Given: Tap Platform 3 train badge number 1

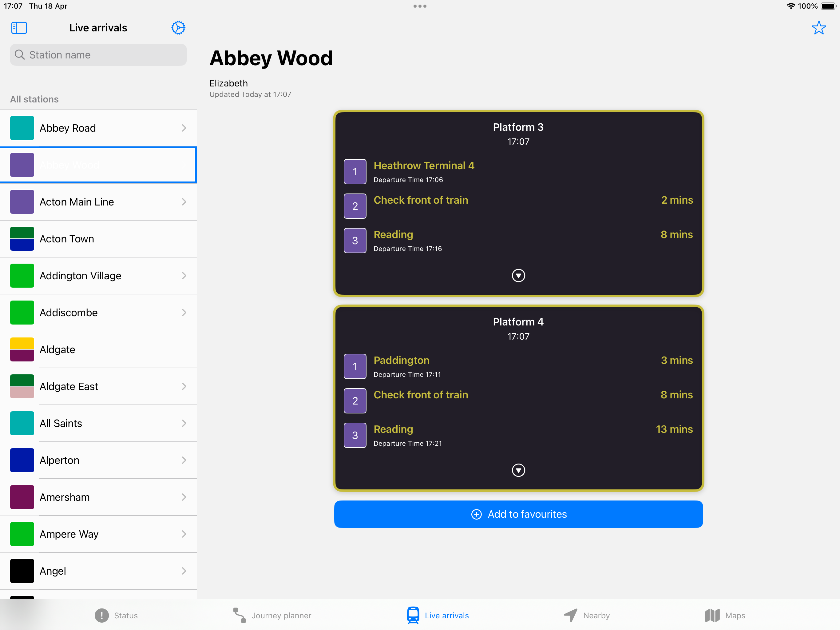Looking at the screenshot, I should coord(355,172).
